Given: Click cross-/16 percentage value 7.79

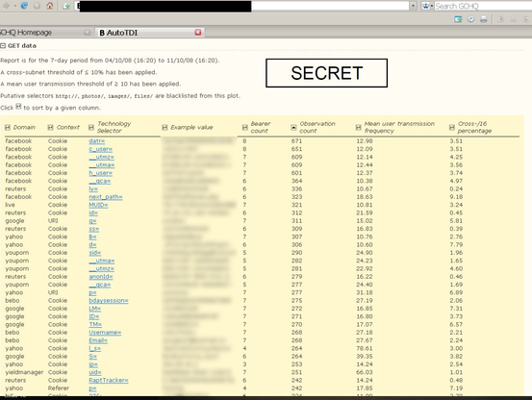Looking at the screenshot, I should [456, 245].
